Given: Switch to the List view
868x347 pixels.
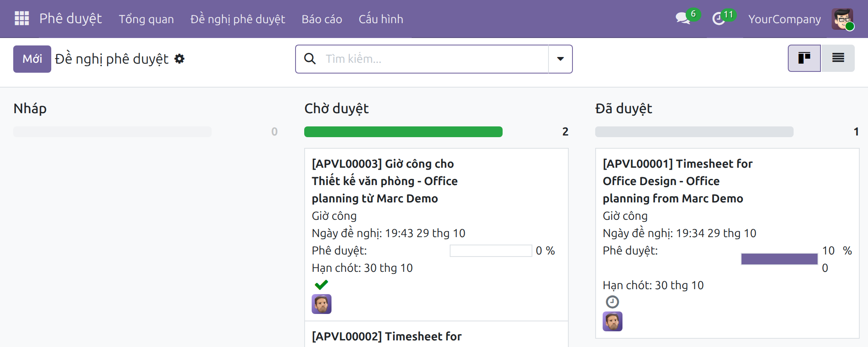Looking at the screenshot, I should (x=838, y=58).
